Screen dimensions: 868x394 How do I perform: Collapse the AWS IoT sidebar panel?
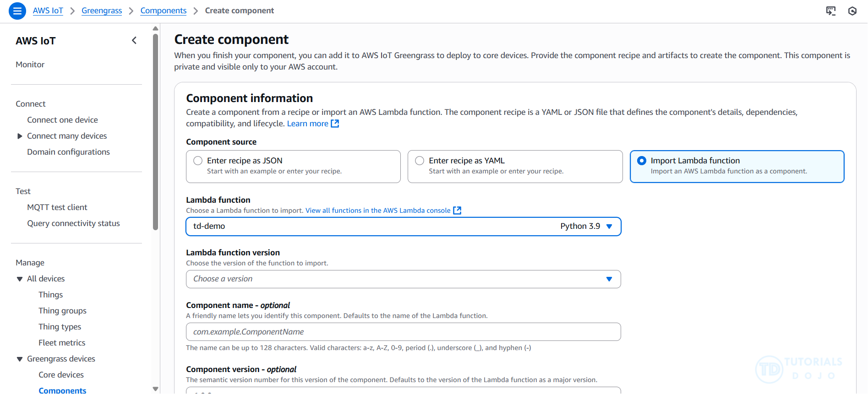(x=134, y=40)
